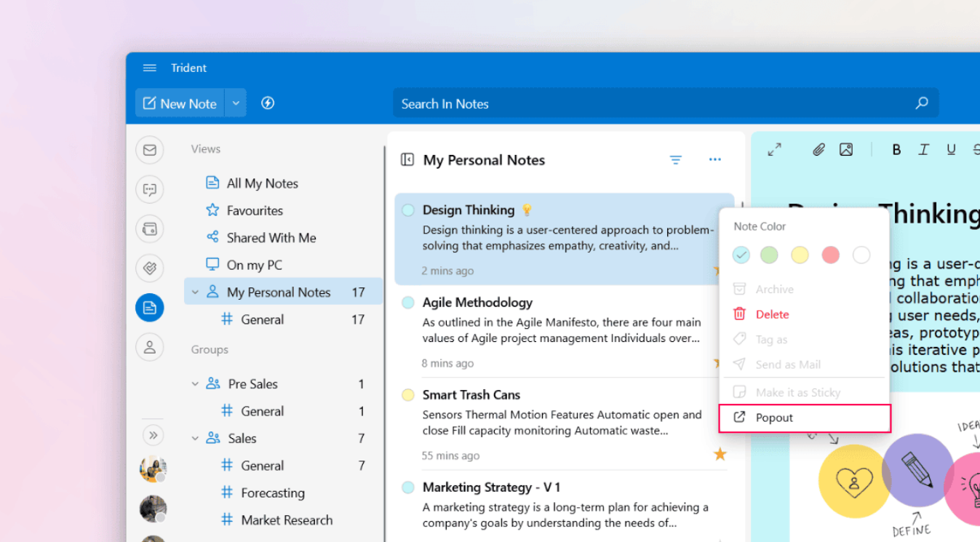Choose Delete in the context menu
The width and height of the screenshot is (980, 542).
pyautogui.click(x=772, y=314)
